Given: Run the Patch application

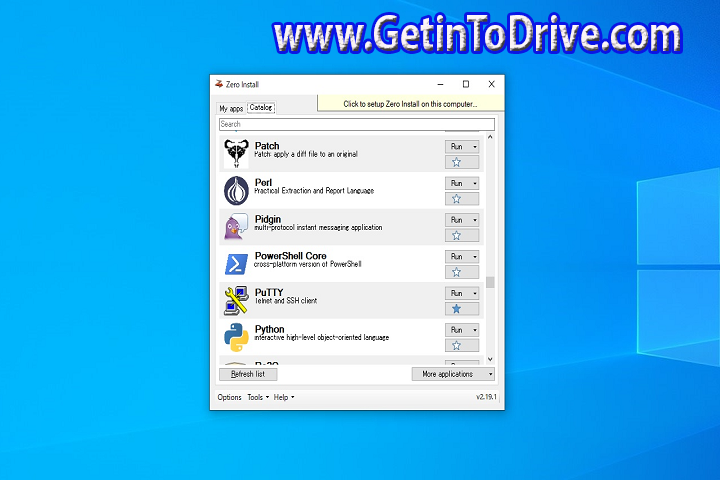Looking at the screenshot, I should point(457,147).
